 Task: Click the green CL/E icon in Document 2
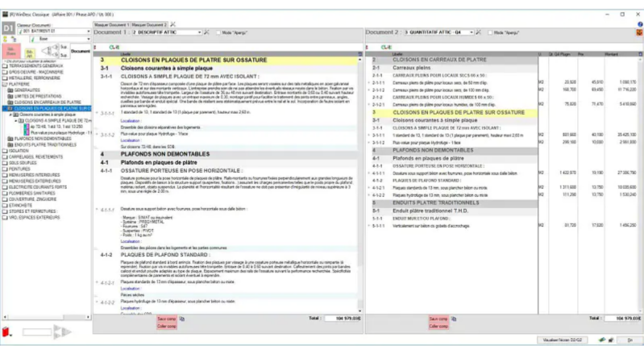coord(386,48)
